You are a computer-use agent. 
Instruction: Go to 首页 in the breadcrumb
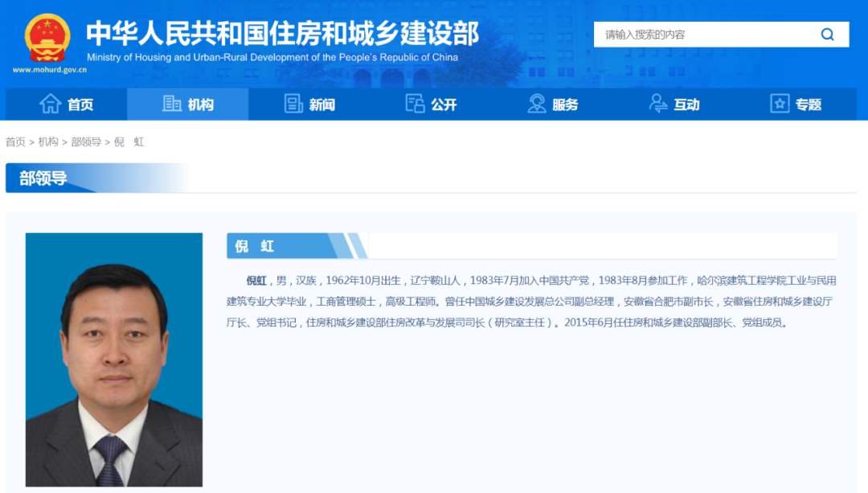(x=15, y=142)
